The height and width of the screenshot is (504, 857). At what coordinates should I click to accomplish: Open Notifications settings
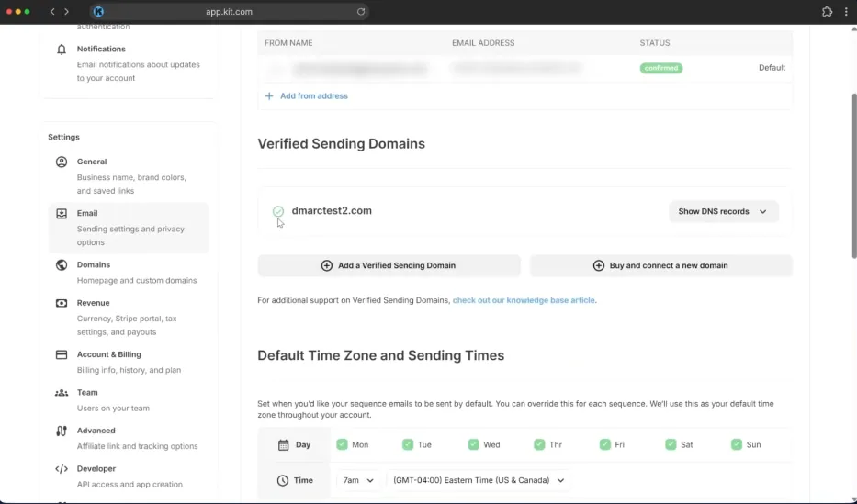tap(129, 62)
